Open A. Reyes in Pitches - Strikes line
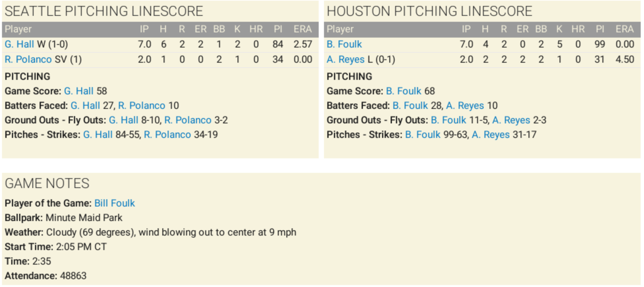 pos(491,135)
